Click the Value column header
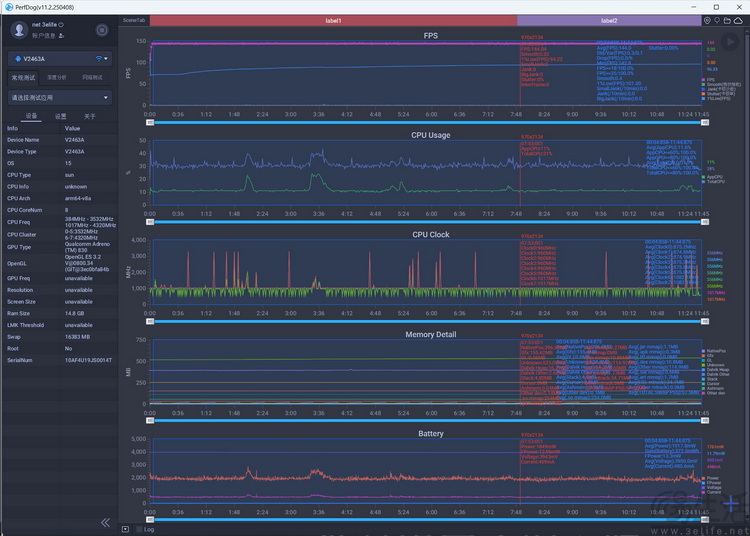The image size is (750, 536). [x=72, y=128]
